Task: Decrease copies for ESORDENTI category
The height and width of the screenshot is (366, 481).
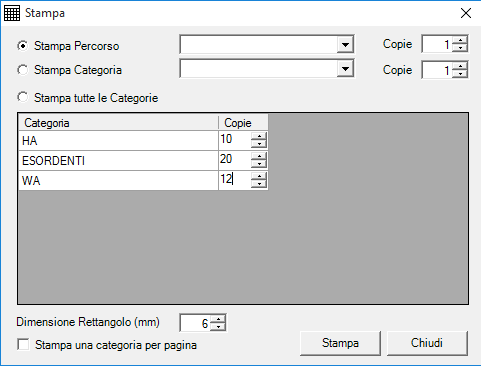Action: [x=259, y=164]
